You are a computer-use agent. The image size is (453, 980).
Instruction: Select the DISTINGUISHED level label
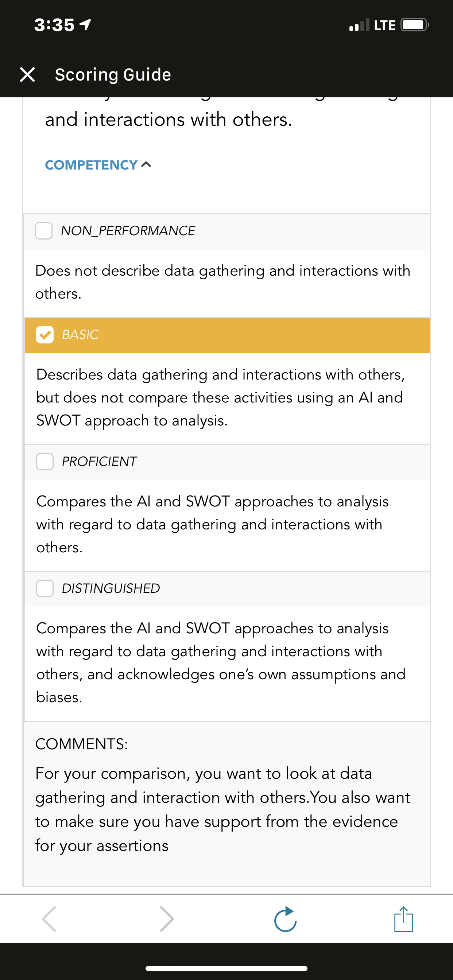[x=111, y=588]
